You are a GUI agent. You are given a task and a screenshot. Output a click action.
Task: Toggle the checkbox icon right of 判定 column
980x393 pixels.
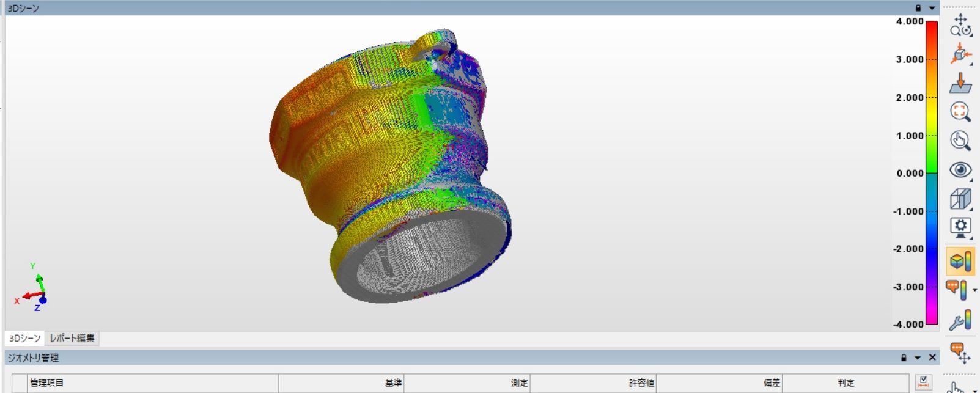(x=923, y=383)
